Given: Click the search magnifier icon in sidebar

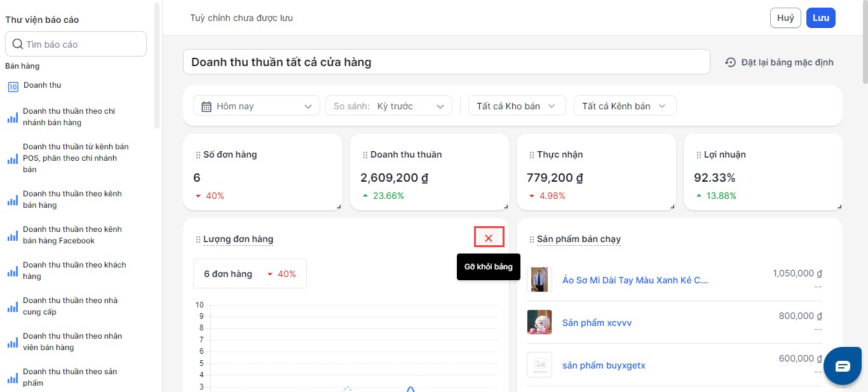Looking at the screenshot, I should 18,44.
